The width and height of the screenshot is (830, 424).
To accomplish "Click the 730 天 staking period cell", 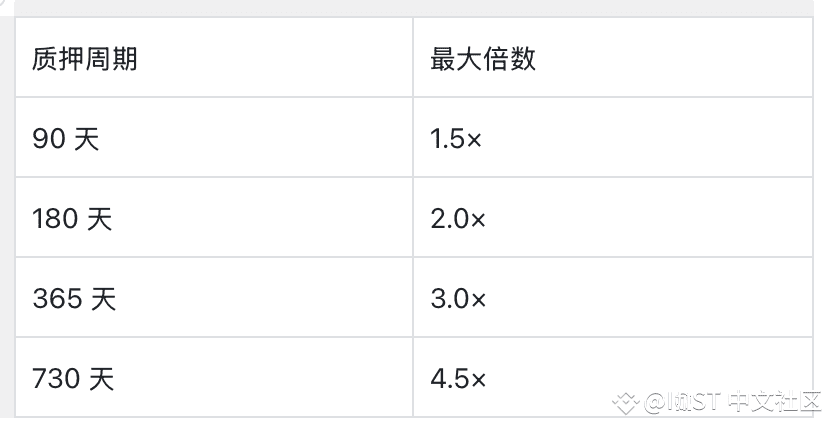I will coord(214,377).
